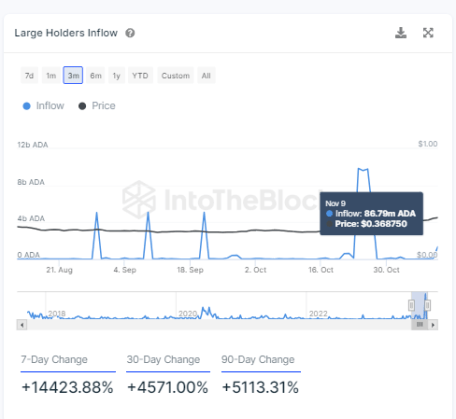Select the 30-Day Change metric
Viewport: 456px width, 419px height.
(163, 360)
